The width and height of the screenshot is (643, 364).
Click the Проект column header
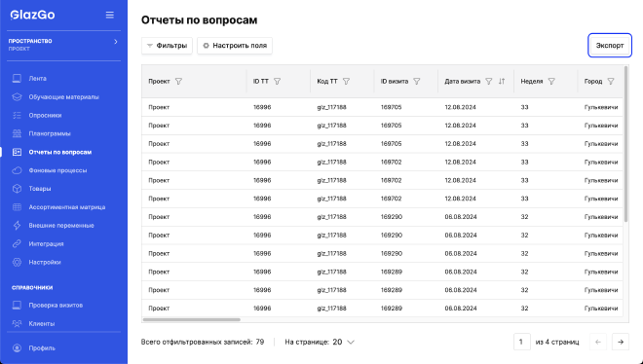159,82
